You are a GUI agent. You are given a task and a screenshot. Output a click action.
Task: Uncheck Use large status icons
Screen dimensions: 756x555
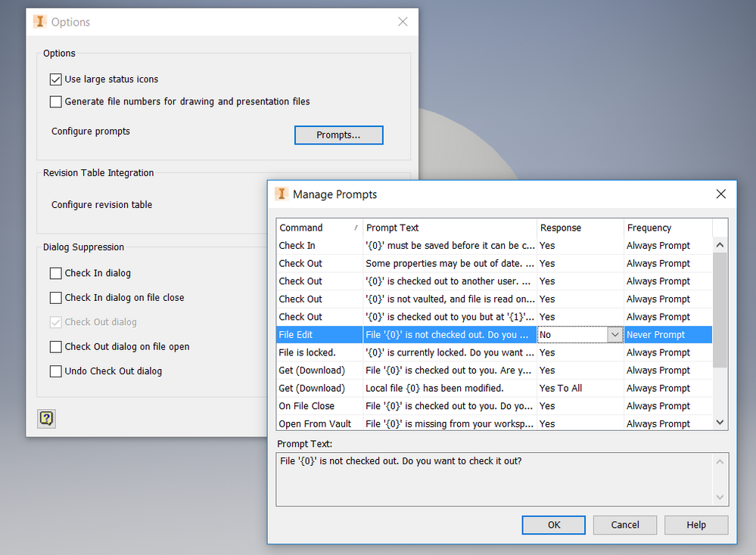click(x=56, y=79)
